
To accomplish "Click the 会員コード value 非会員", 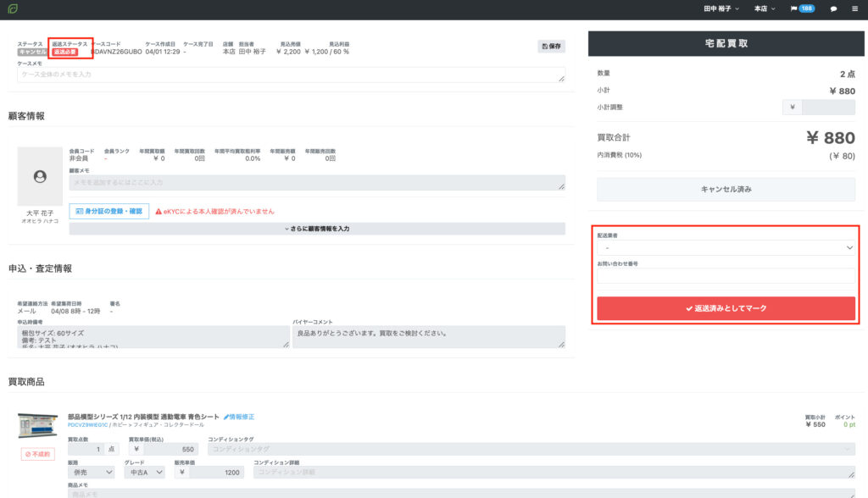I will 78,159.
